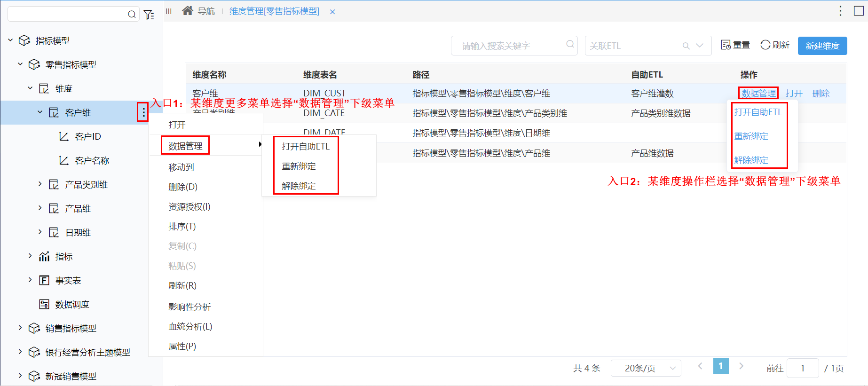Open the more menu dots for 客户维

pyautogui.click(x=143, y=112)
